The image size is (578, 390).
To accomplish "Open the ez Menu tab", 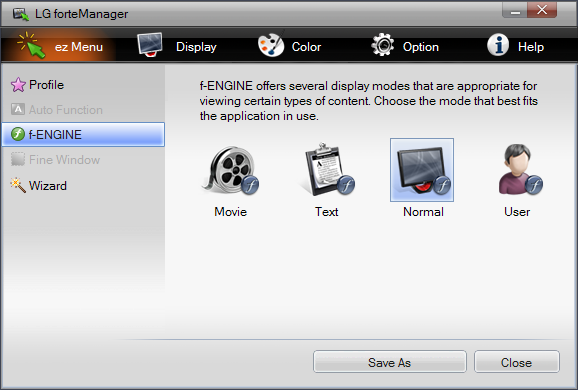I will click(x=59, y=46).
